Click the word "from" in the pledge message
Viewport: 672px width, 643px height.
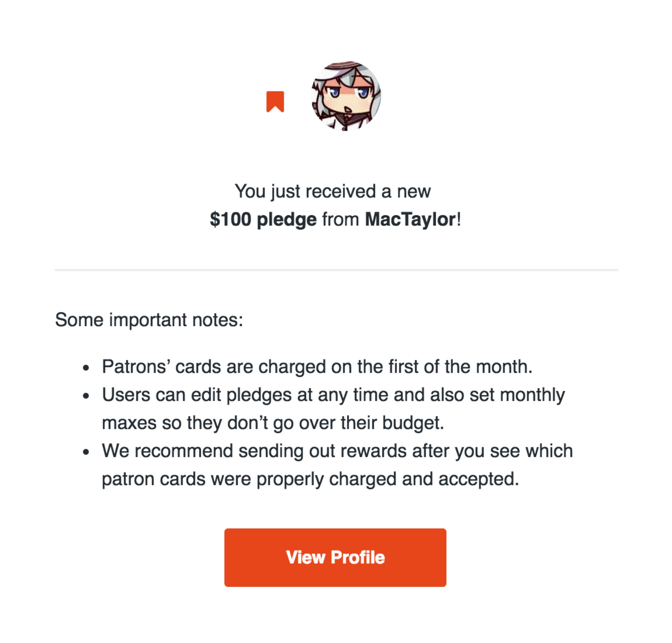340,219
